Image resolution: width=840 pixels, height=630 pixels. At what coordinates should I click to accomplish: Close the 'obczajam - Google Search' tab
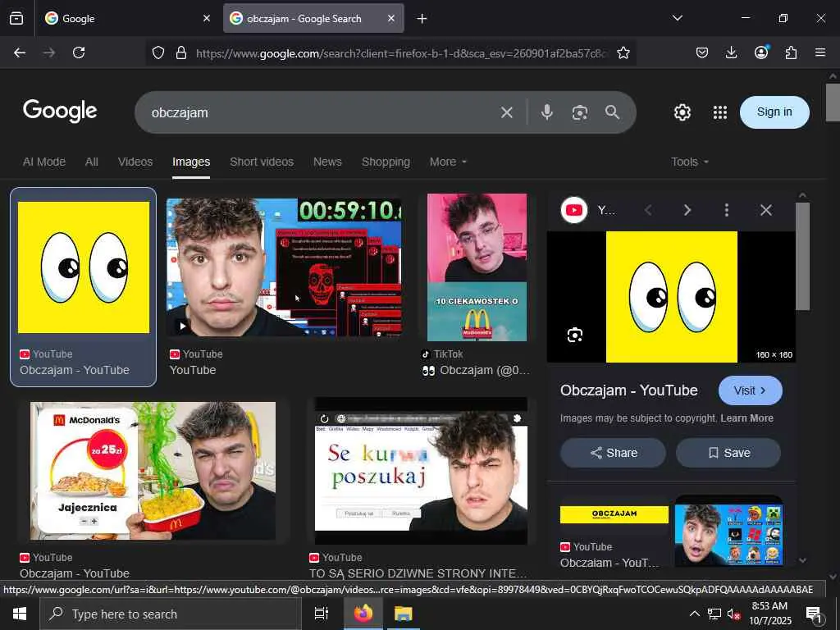391,18
